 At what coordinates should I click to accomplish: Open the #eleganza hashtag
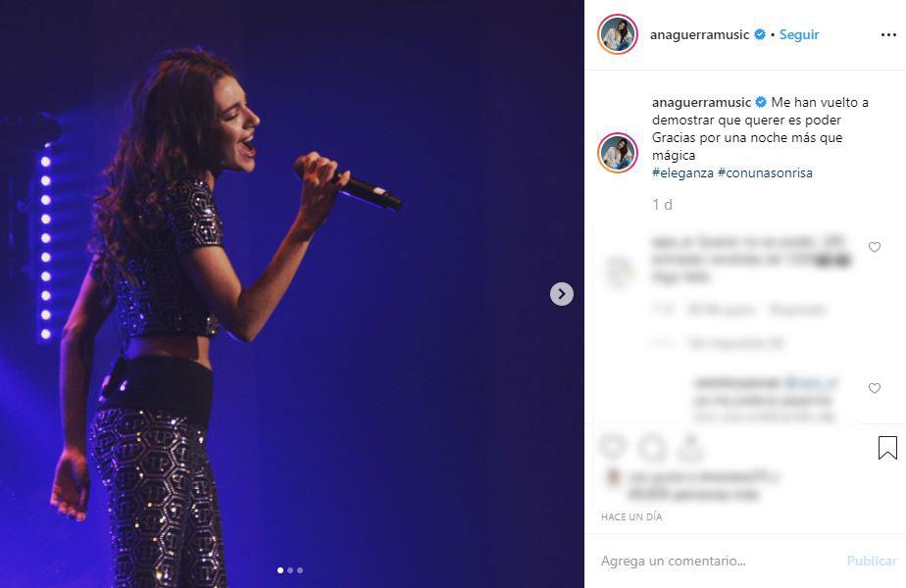[682, 172]
